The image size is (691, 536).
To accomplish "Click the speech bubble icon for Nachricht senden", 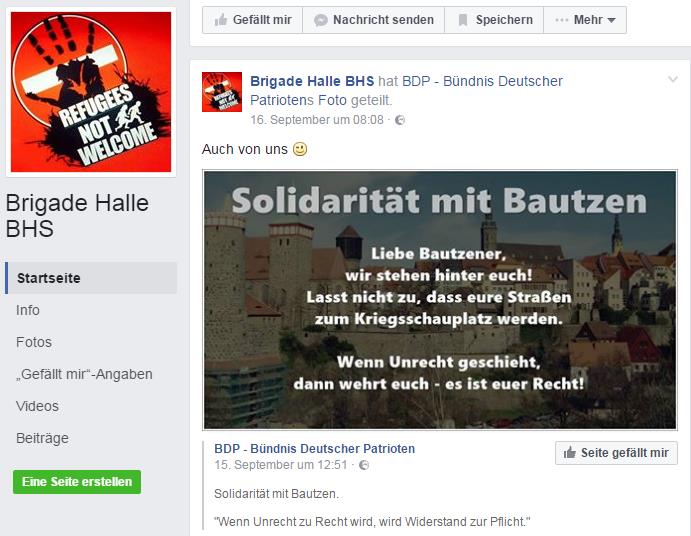I will [x=320, y=20].
